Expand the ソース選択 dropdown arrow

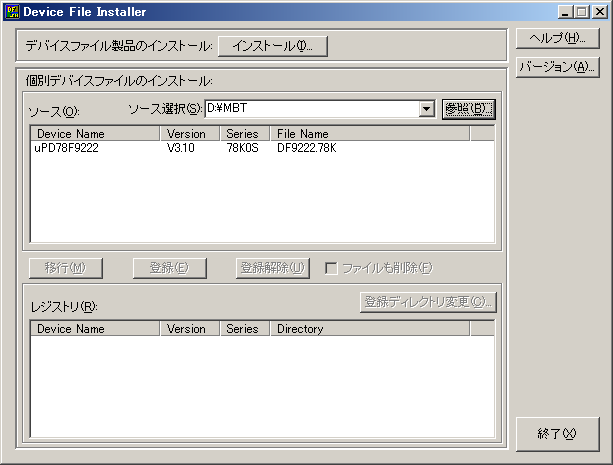(x=427, y=109)
